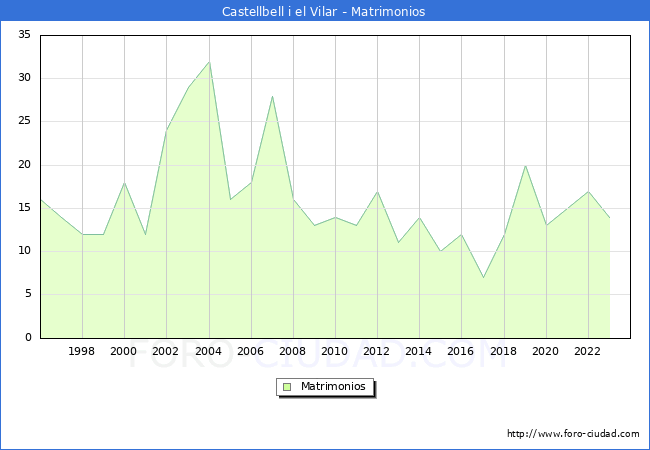Click the 2004 peak data point at 32
650x450 pixels.
[209, 62]
